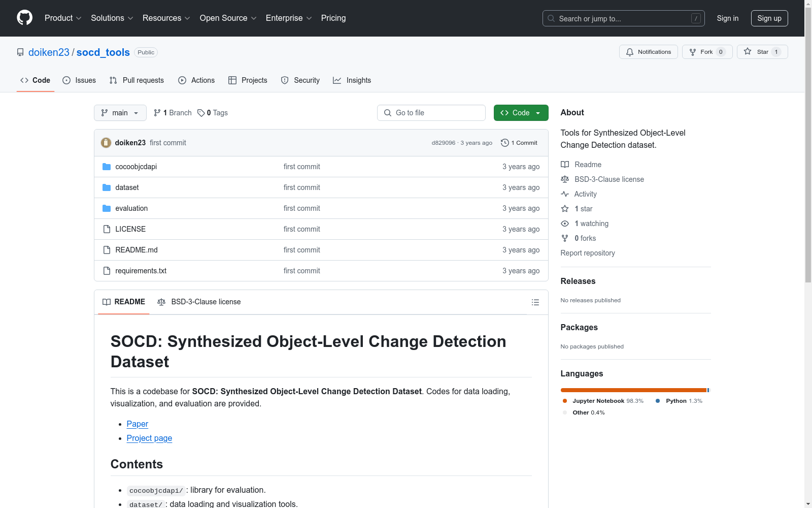Image resolution: width=812 pixels, height=508 pixels.
Task: Click the README.md file icon
Action: tap(107, 250)
